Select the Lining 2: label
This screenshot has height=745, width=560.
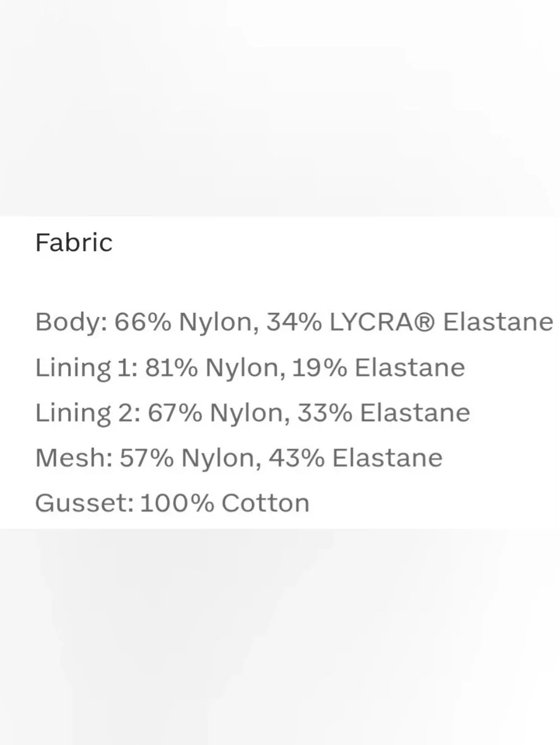[88, 413]
